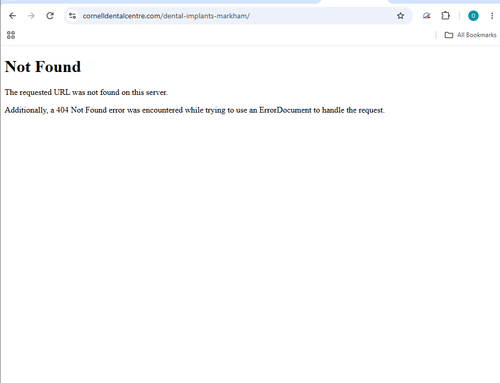
Task: Open the Extensions puzzle icon
Action: point(445,16)
